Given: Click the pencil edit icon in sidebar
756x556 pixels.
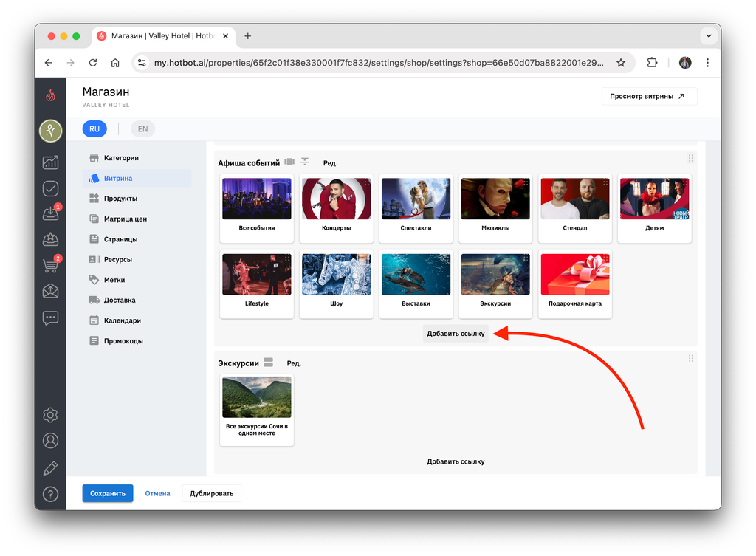Looking at the screenshot, I should 51,468.
